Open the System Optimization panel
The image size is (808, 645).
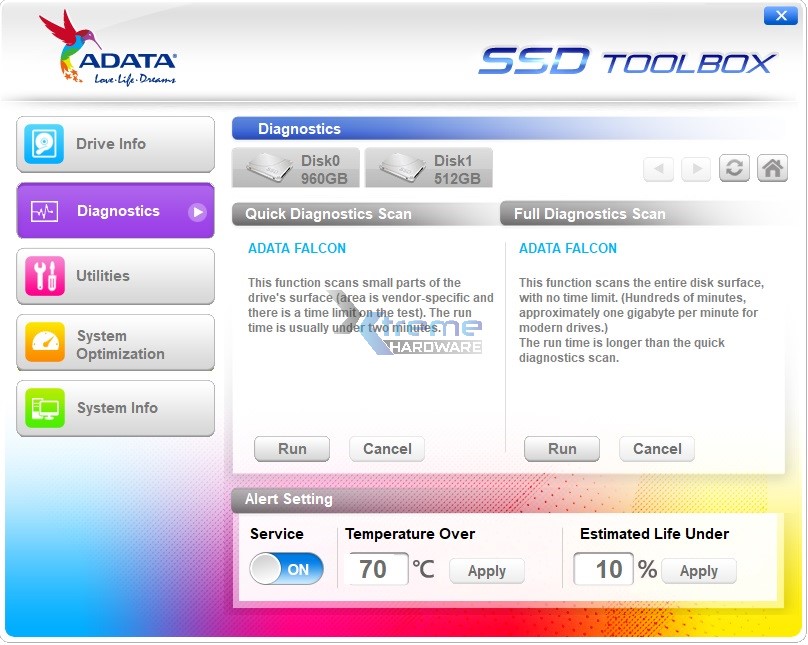coord(115,342)
